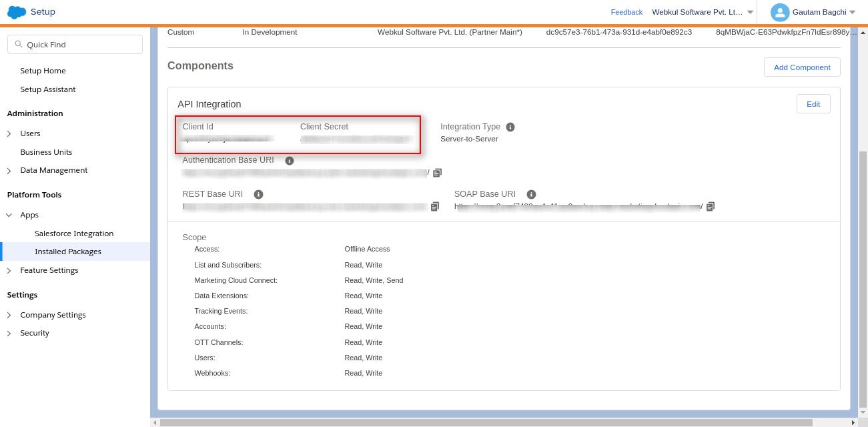Show Integration Type info tooltip icon
The width and height of the screenshot is (868, 427).
pos(510,127)
